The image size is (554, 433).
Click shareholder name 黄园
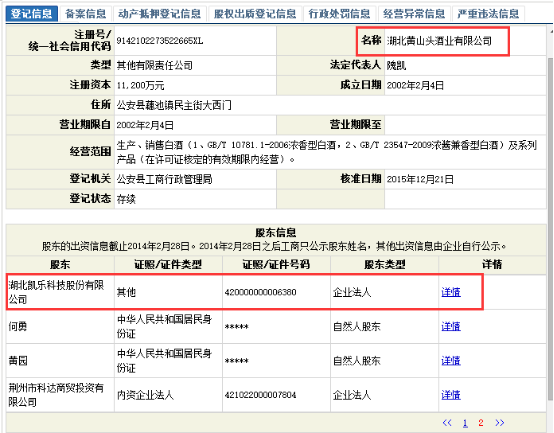click(18, 361)
